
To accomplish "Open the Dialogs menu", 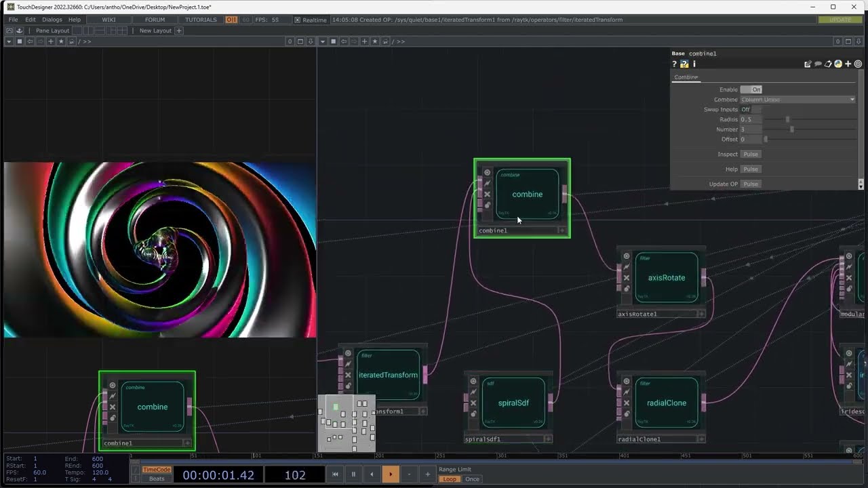I will (52, 20).
